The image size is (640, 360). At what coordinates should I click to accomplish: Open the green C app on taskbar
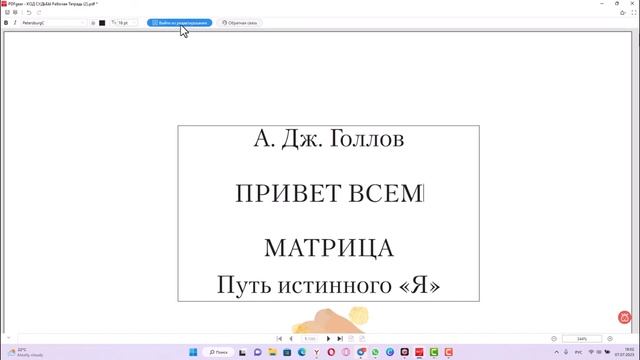pos(434,352)
